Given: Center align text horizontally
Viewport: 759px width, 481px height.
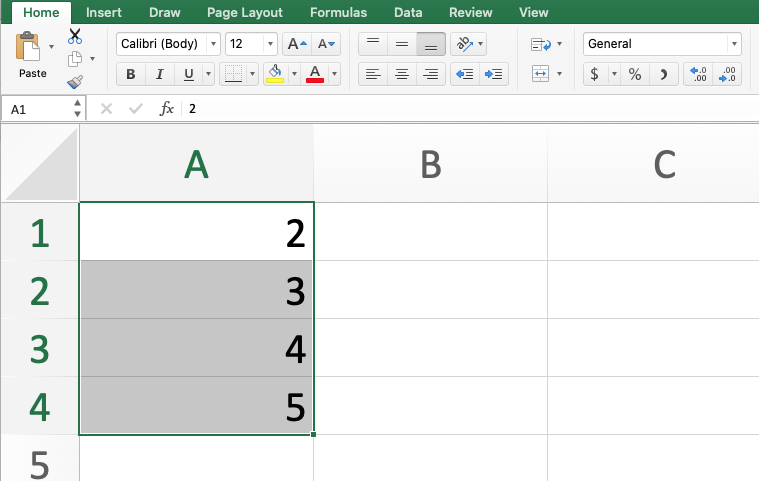Looking at the screenshot, I should (402, 74).
